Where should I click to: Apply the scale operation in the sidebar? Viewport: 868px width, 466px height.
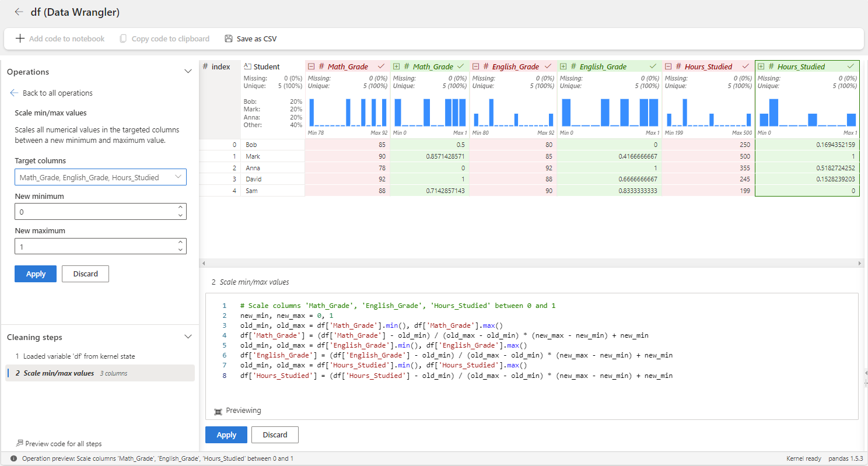pyautogui.click(x=35, y=274)
